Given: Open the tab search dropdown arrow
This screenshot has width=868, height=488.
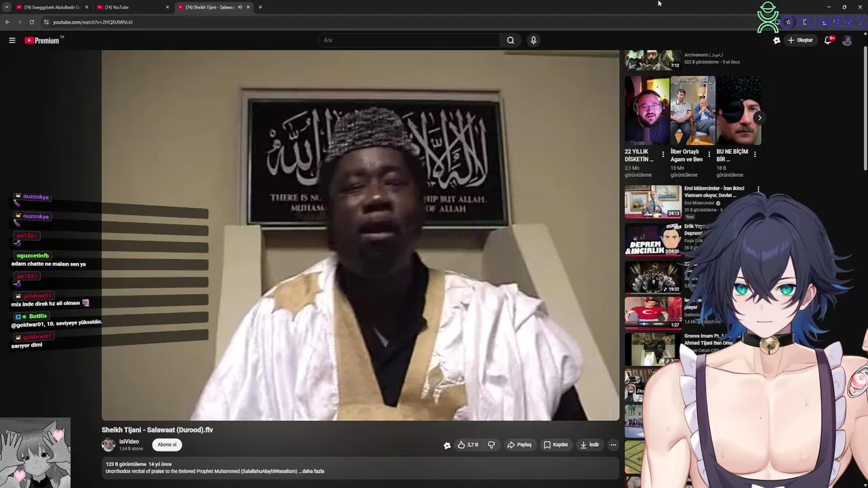Looking at the screenshot, I should 6,7.
